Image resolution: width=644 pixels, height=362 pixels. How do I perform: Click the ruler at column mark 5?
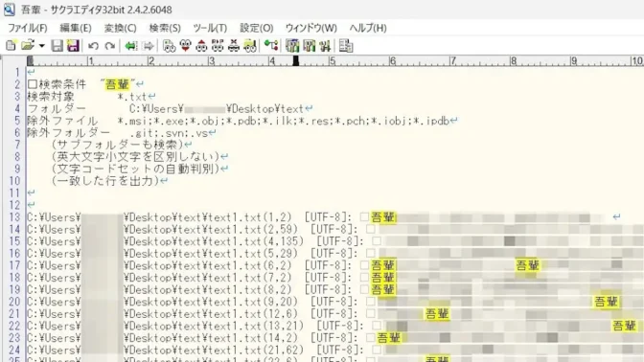coord(332,61)
